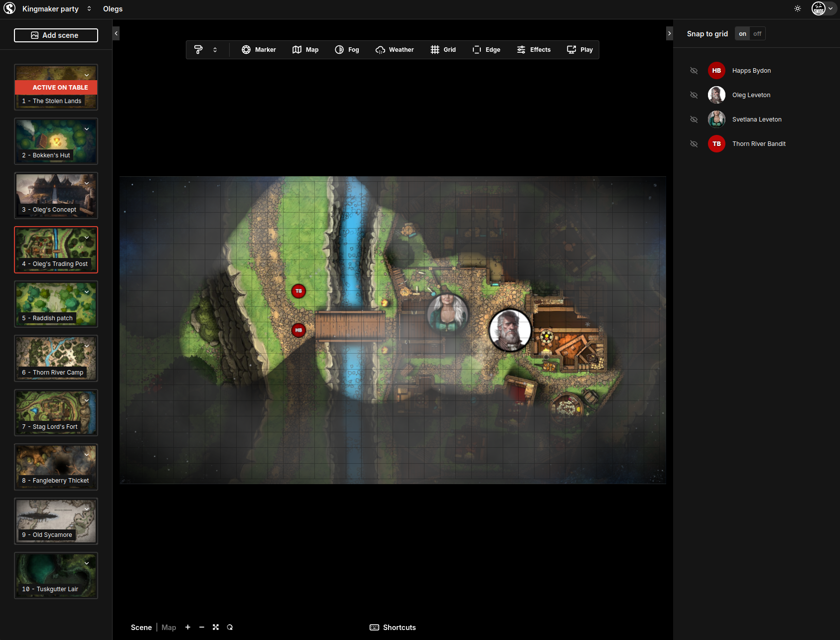Open the Shortcuts link

tap(393, 628)
